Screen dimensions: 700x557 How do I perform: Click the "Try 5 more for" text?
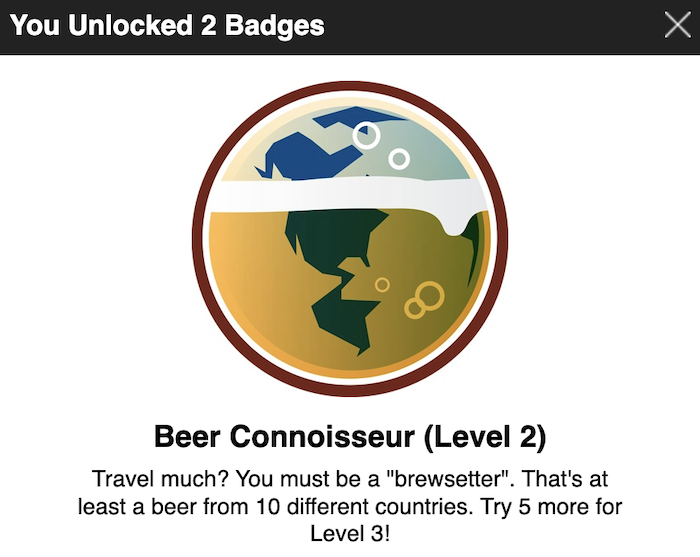(x=551, y=503)
